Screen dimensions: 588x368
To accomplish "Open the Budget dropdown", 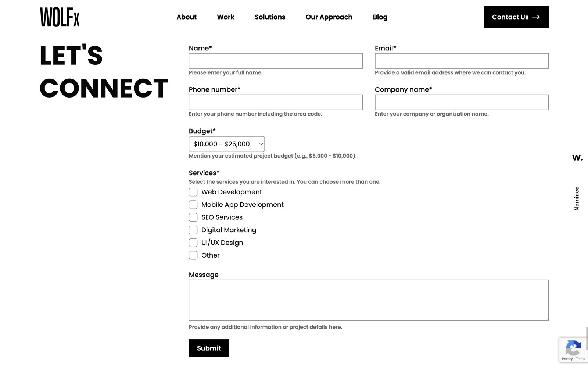I will (x=226, y=144).
